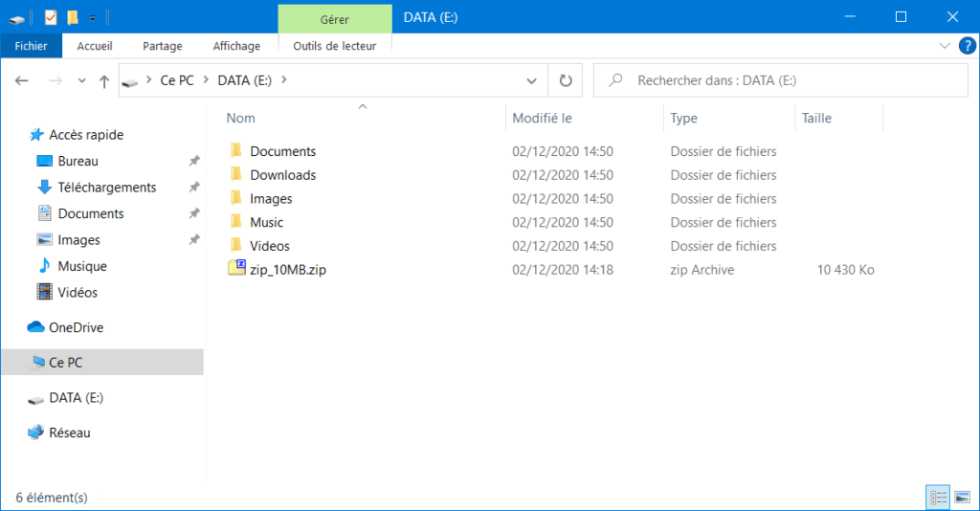Open Vidéos in the navigation pane
The image size is (980, 511).
pyautogui.click(x=78, y=293)
